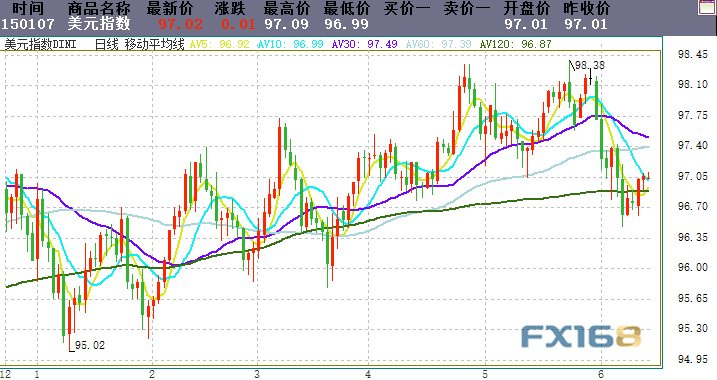Click month 2 on the time axis
The width and height of the screenshot is (717, 380).
[x=152, y=375]
